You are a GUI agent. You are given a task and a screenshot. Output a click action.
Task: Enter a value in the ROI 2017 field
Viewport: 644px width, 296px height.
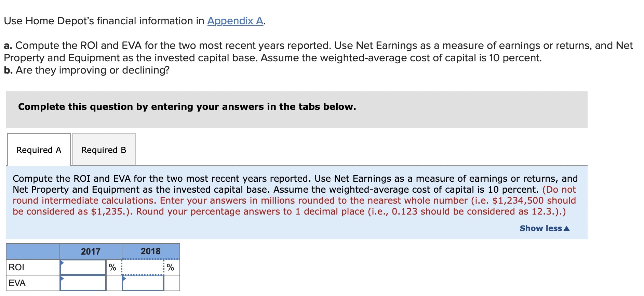click(x=83, y=267)
